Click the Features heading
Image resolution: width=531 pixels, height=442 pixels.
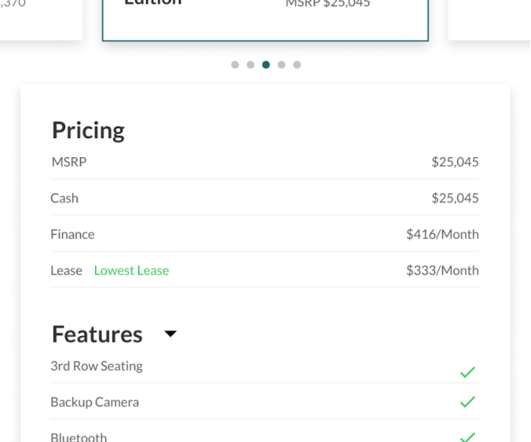point(97,334)
